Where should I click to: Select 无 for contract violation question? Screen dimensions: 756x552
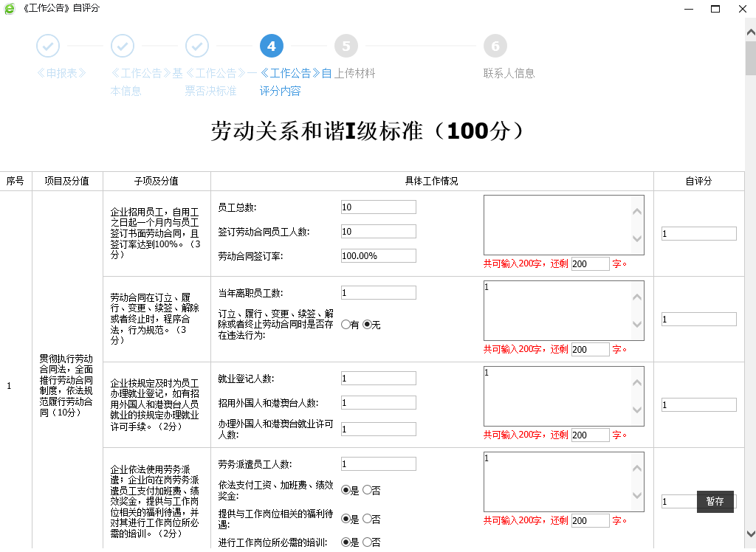pos(367,325)
